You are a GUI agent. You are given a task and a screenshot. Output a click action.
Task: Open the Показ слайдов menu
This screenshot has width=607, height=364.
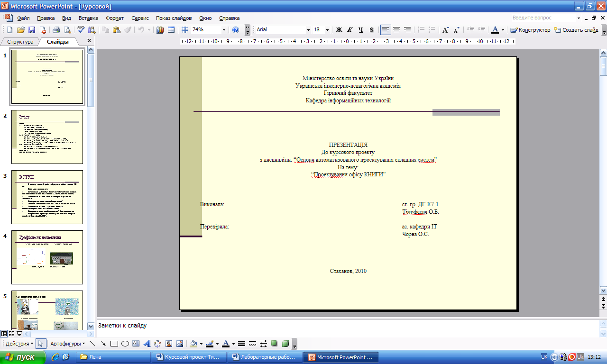(x=174, y=18)
